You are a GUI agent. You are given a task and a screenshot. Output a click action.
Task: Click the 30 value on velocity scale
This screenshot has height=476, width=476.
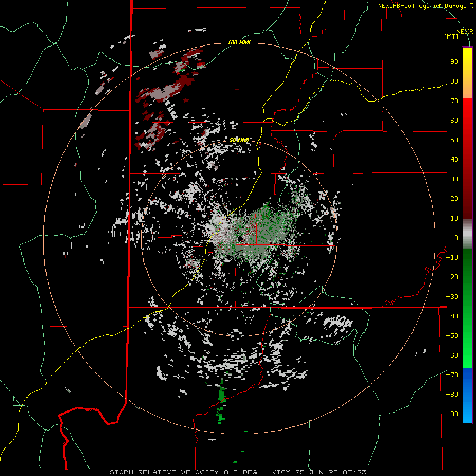pyautogui.click(x=454, y=179)
